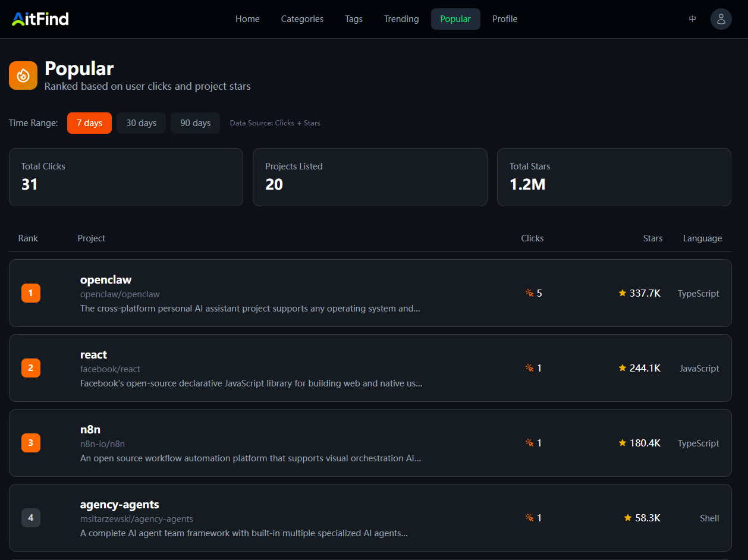
Task: Click the Total Stars stat card
Action: point(614,177)
